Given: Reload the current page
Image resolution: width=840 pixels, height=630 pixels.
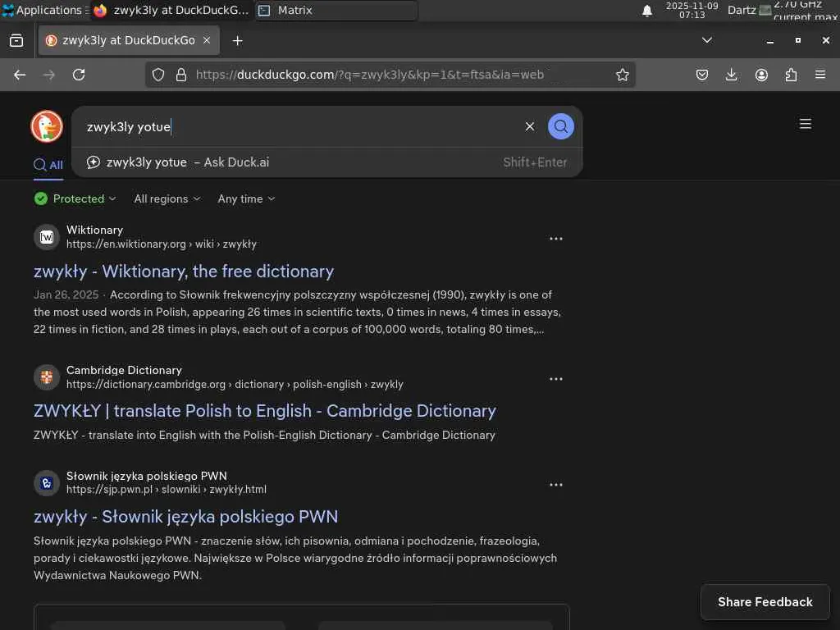Looking at the screenshot, I should (x=79, y=75).
